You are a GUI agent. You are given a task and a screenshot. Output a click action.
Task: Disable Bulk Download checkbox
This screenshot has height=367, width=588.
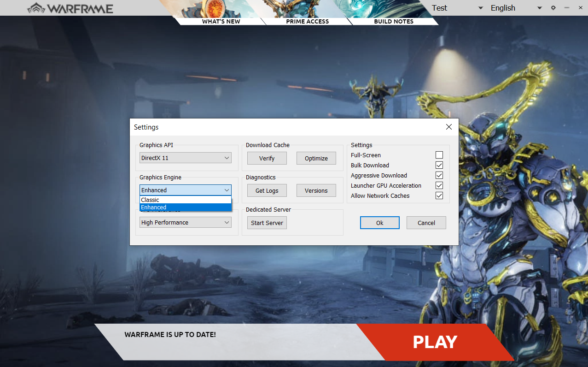click(439, 165)
